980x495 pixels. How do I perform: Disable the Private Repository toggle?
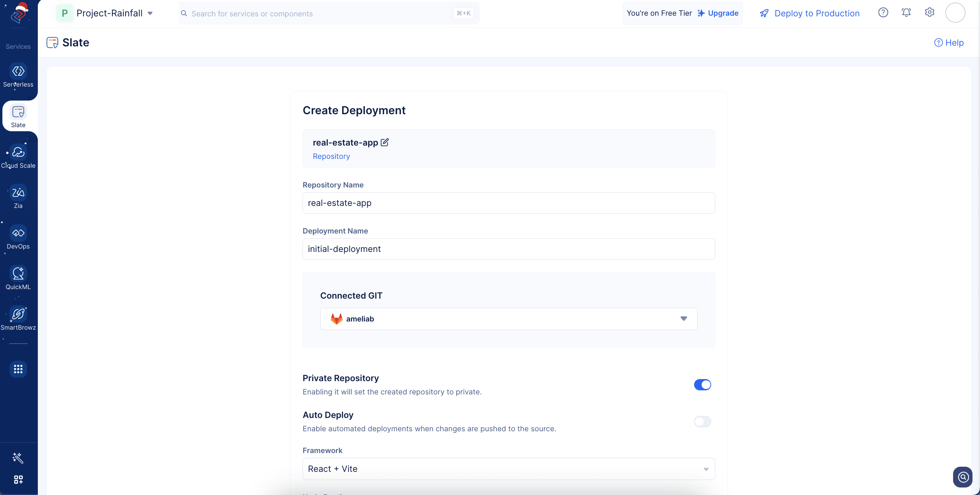point(702,385)
